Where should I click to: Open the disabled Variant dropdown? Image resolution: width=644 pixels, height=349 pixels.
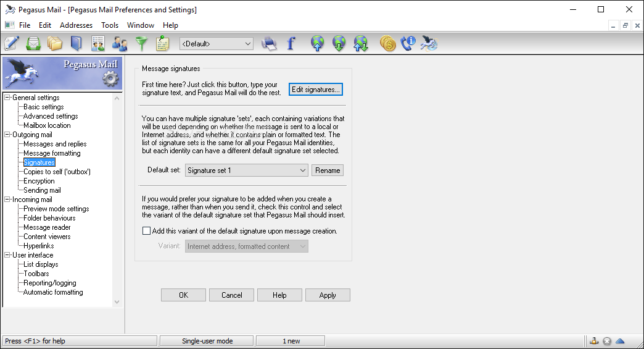[246, 246]
